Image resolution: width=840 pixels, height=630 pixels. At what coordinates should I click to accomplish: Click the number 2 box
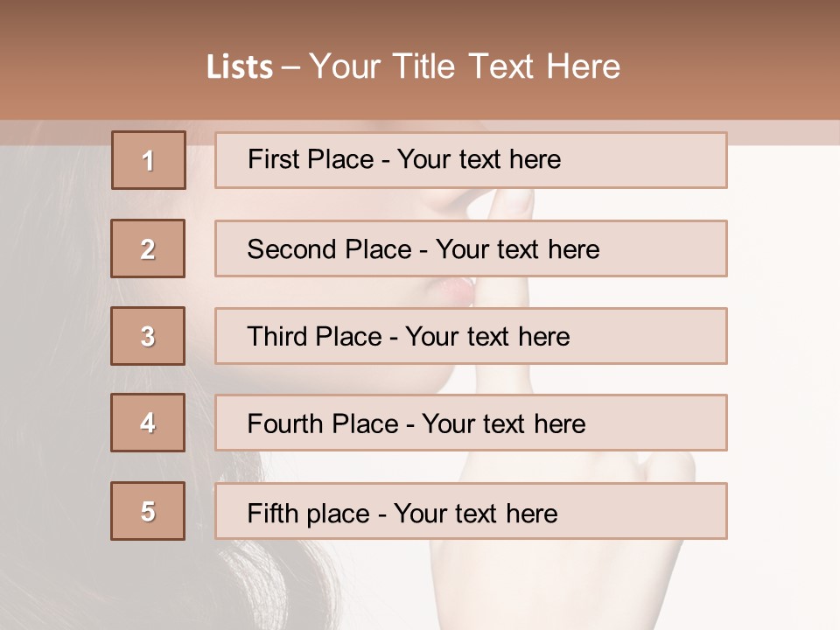click(148, 248)
